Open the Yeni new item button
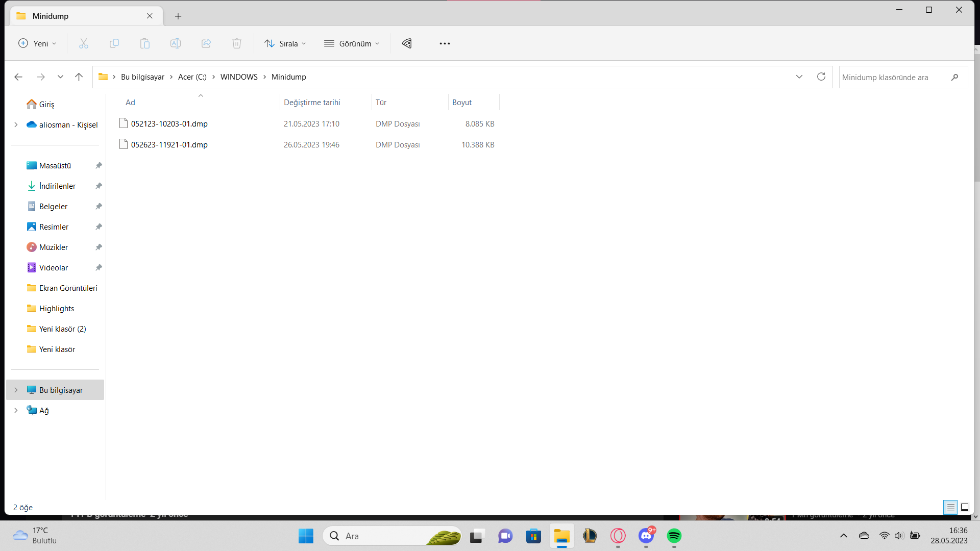Viewport: 980px width, 551px height. click(x=37, y=43)
